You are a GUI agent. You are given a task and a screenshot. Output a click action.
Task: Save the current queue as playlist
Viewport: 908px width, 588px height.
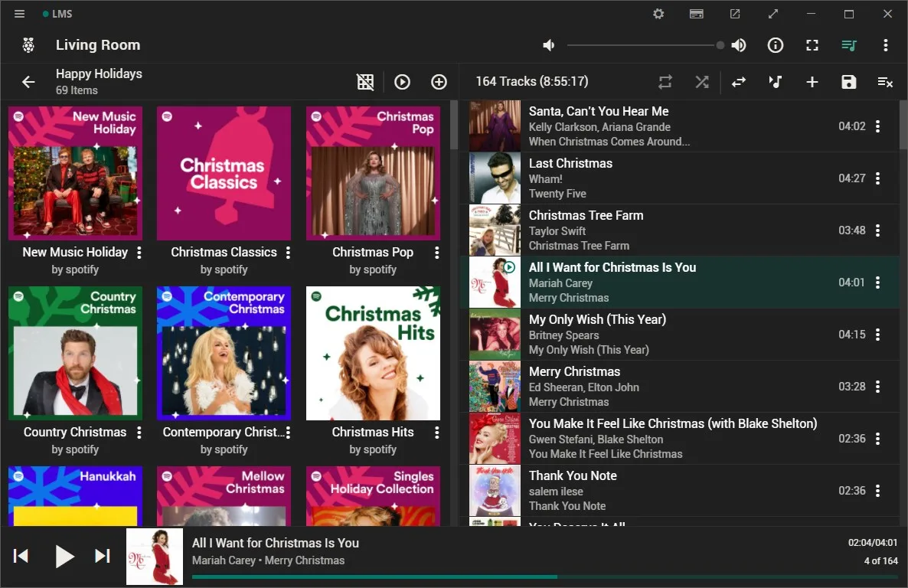click(849, 82)
